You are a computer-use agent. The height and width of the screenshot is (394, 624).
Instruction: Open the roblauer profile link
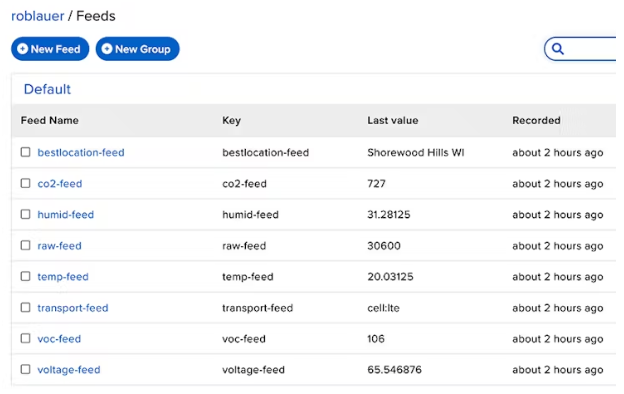(x=37, y=16)
